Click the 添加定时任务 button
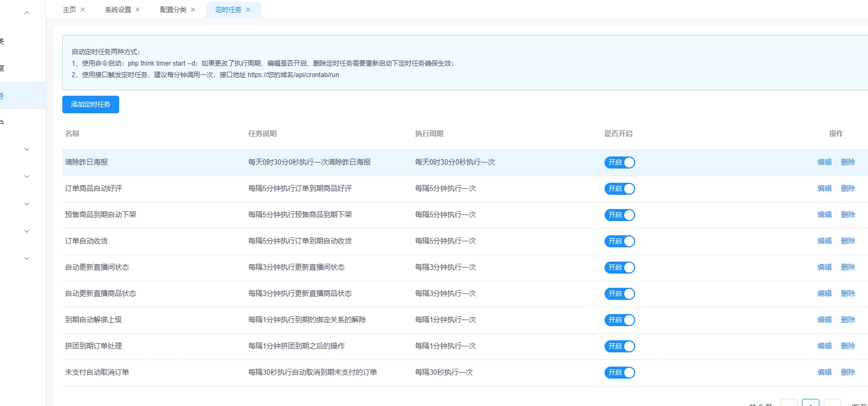This screenshot has width=868, height=406. pos(91,105)
